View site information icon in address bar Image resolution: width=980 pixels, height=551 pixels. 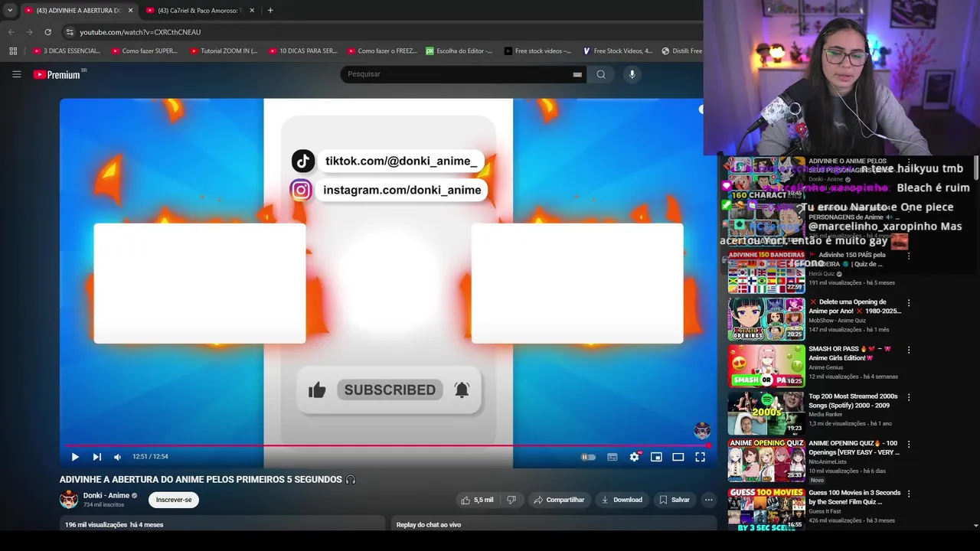pos(70,32)
